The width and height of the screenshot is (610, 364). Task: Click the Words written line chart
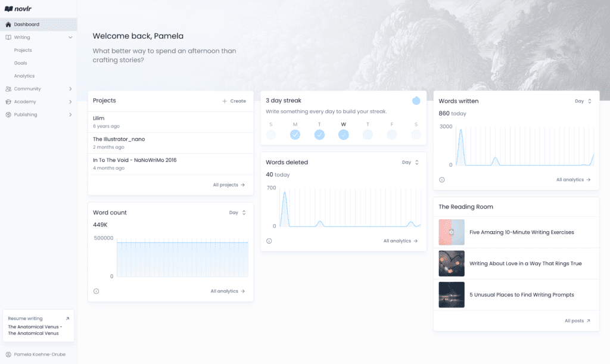click(525, 146)
